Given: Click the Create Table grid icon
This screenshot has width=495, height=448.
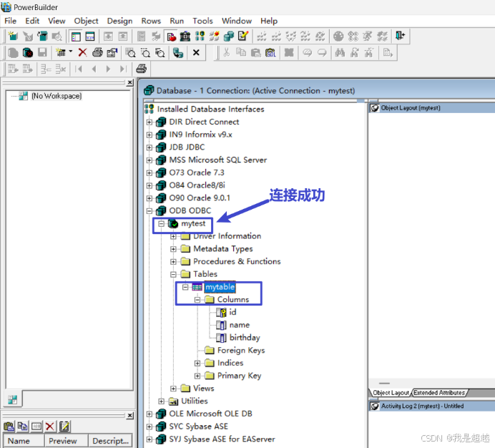Looking at the screenshot, I should pos(60,52).
